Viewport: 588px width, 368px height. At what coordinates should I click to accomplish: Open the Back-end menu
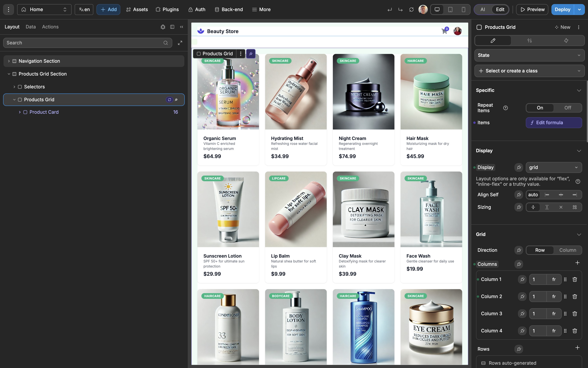coord(229,10)
